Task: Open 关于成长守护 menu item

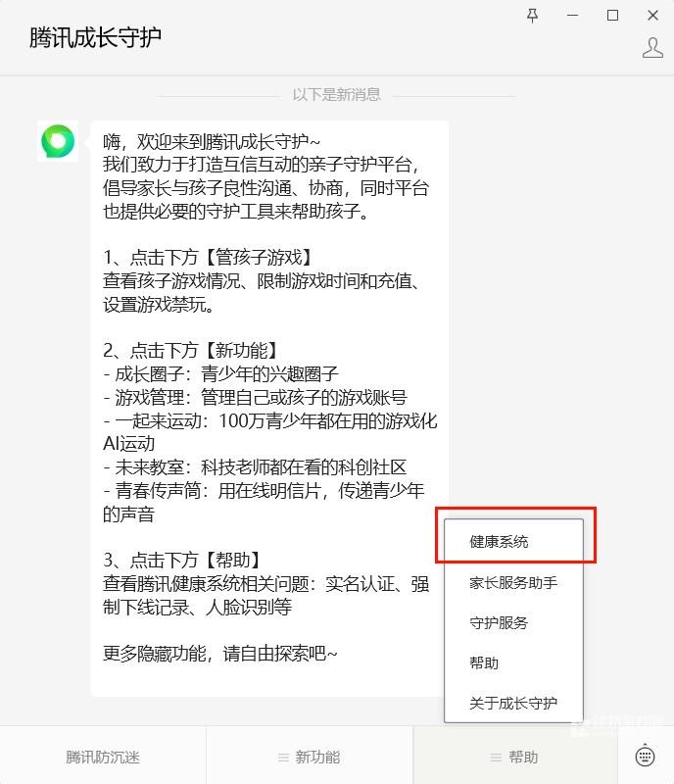Action: click(x=513, y=703)
